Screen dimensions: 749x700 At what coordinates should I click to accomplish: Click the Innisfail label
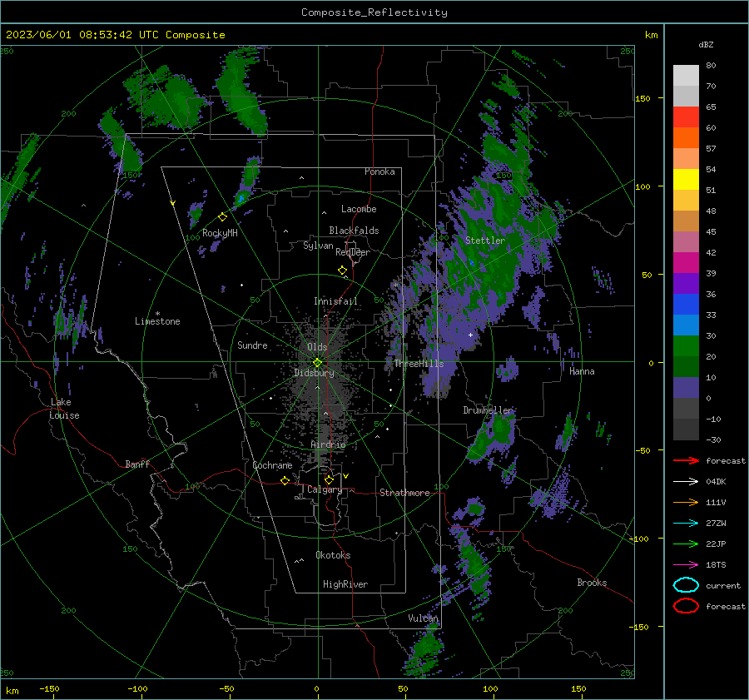click(x=335, y=301)
